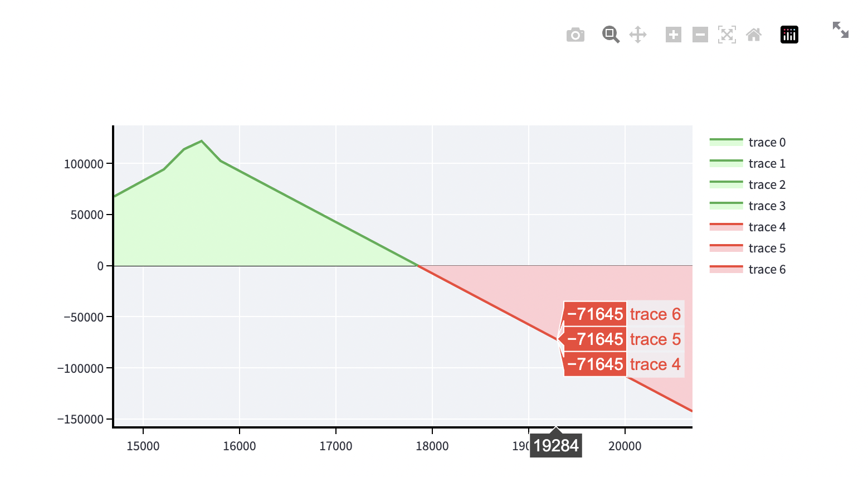Click the Zoom out minus button
The height and width of the screenshot is (477, 868).
700,35
